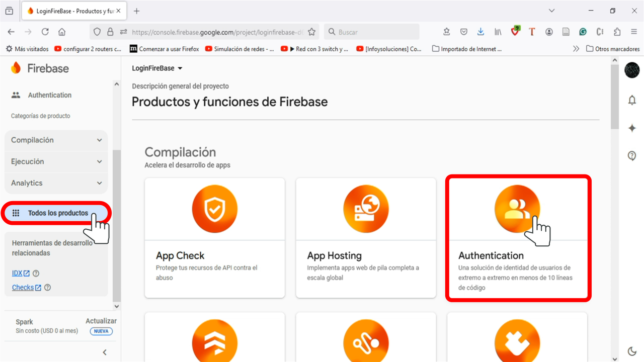This screenshot has height=362, width=644.
Task: Close the LoginFireBase tab
Action: 118,11
